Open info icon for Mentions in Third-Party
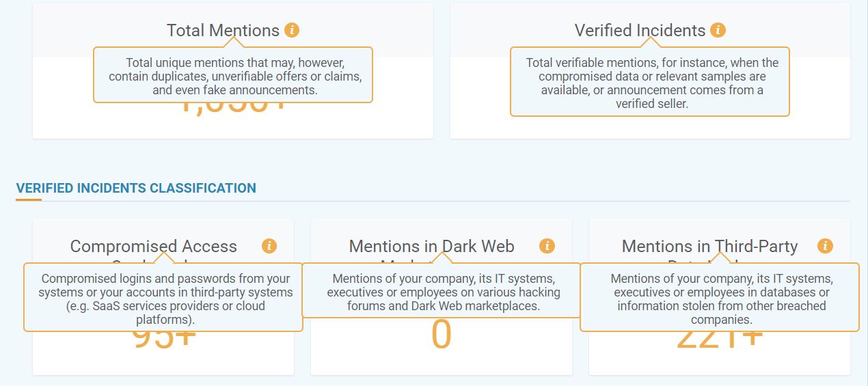The height and width of the screenshot is (386, 868). click(825, 246)
